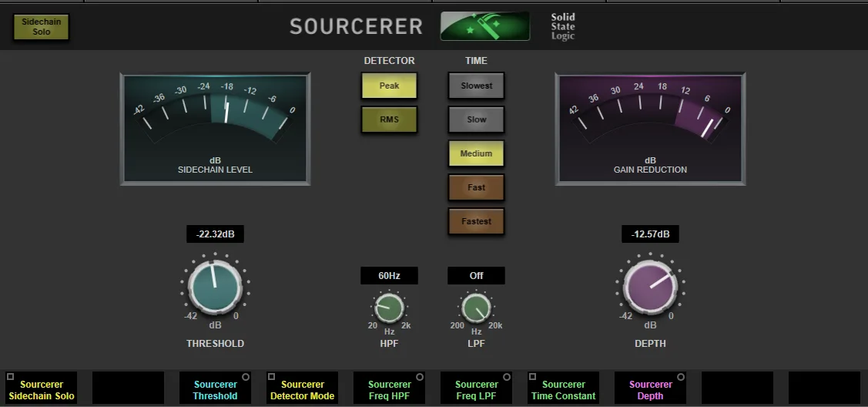Click the TIME heading
The image size is (868, 407).
pyautogui.click(x=476, y=60)
